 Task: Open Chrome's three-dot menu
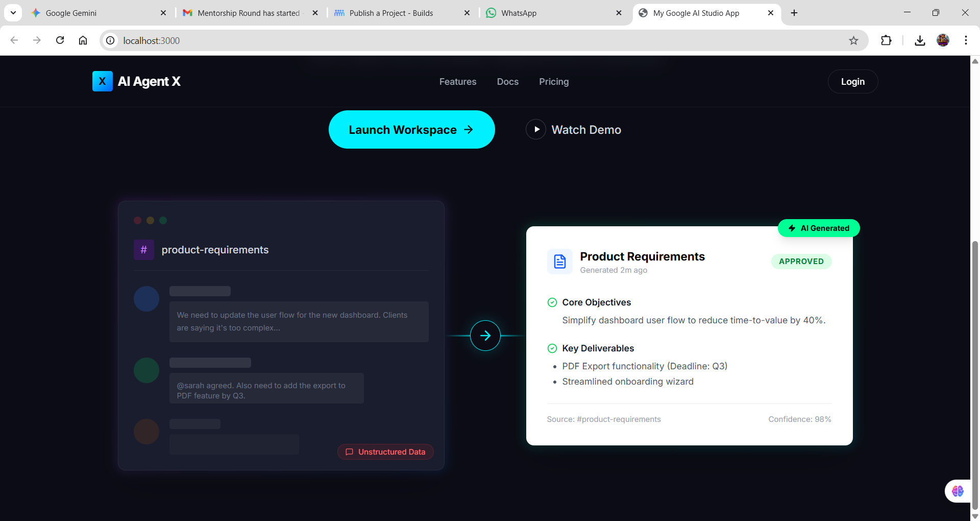coord(966,40)
